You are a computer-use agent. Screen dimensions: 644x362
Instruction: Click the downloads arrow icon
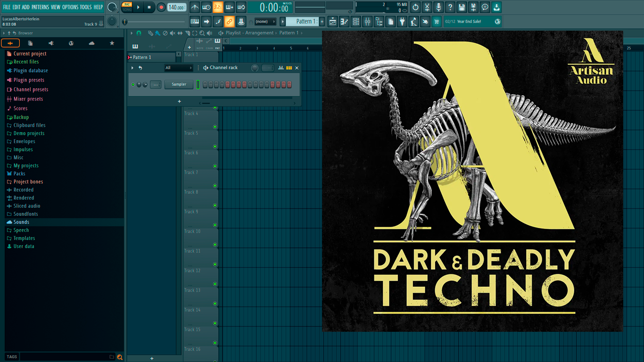[497, 7]
